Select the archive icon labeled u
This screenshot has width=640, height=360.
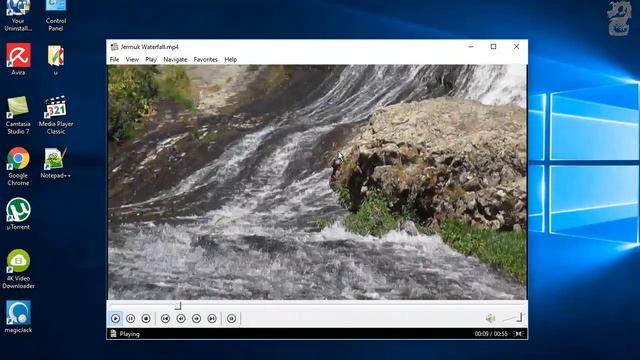tap(56, 60)
